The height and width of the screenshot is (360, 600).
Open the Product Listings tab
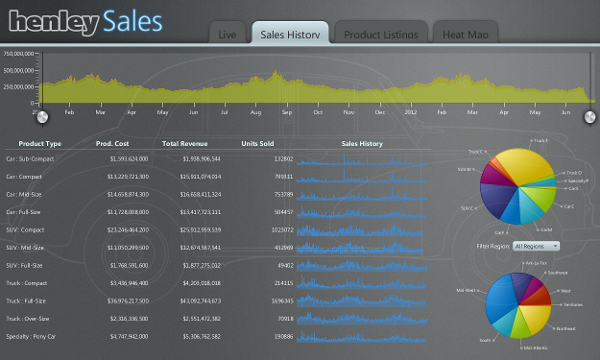pyautogui.click(x=381, y=33)
